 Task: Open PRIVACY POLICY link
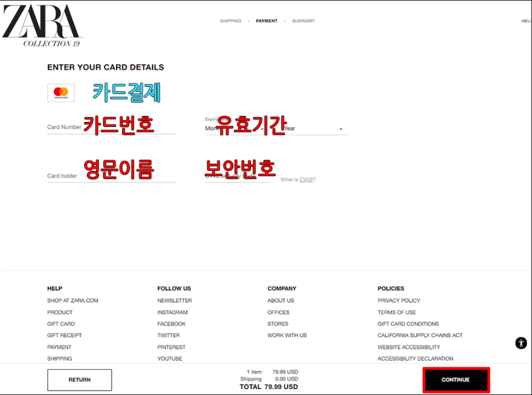pyautogui.click(x=399, y=300)
